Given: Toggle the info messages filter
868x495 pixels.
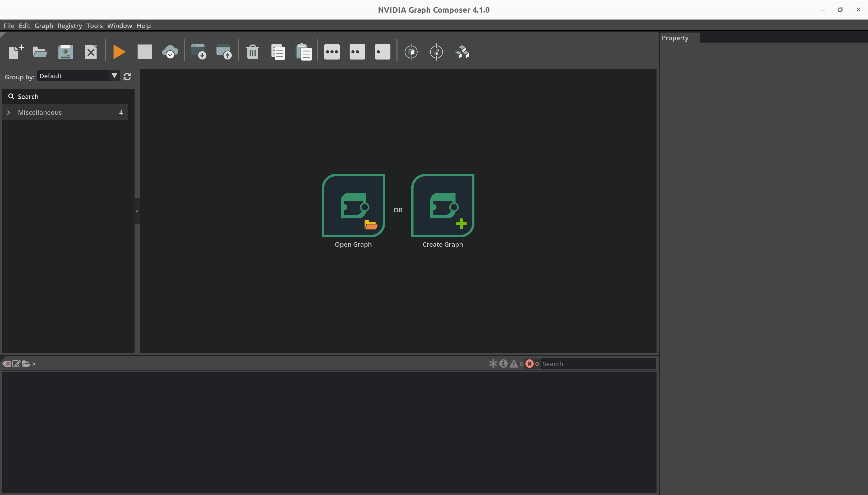Looking at the screenshot, I should [x=504, y=364].
